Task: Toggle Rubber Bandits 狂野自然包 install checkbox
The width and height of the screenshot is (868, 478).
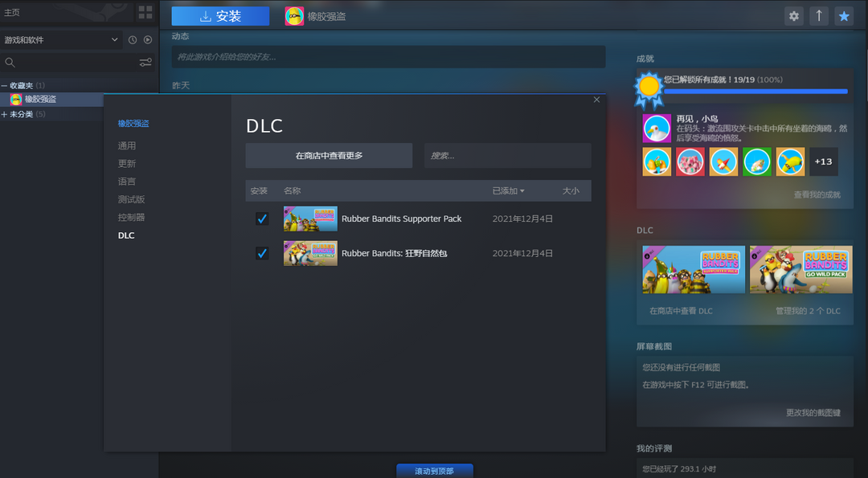Action: click(262, 253)
